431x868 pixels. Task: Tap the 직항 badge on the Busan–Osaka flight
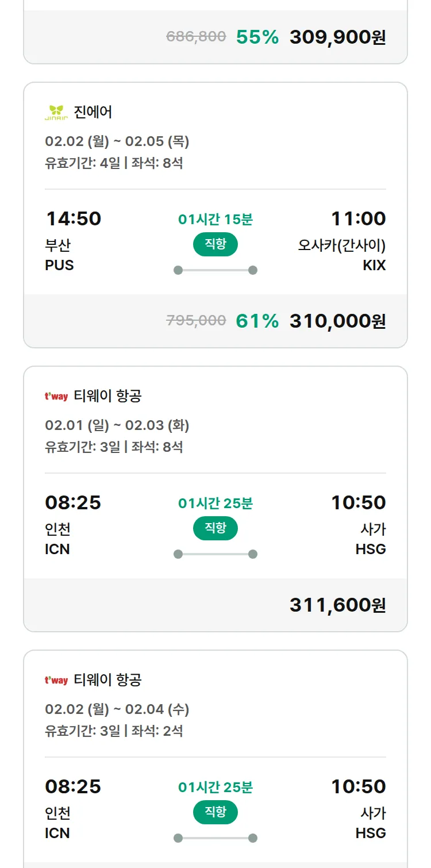point(215,244)
